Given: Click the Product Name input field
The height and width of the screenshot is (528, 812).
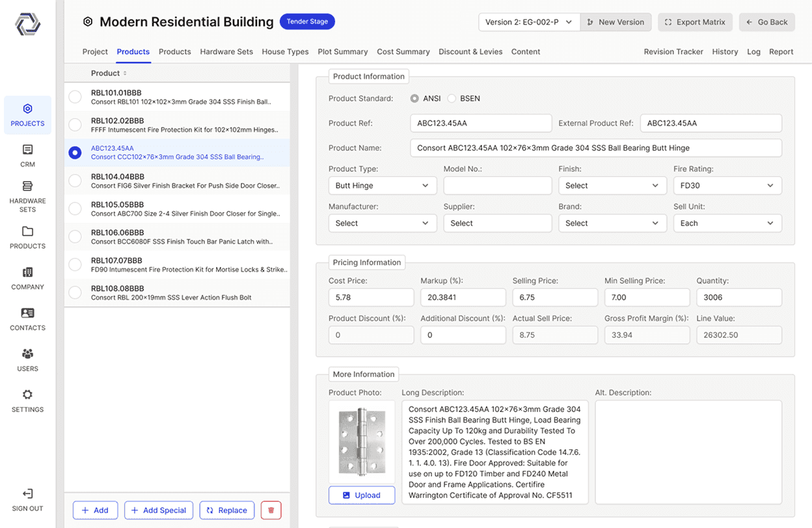Looking at the screenshot, I should click(x=596, y=148).
